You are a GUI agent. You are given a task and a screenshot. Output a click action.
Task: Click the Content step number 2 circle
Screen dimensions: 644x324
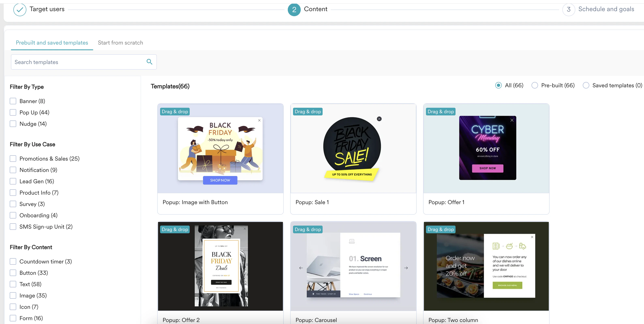pos(294,10)
